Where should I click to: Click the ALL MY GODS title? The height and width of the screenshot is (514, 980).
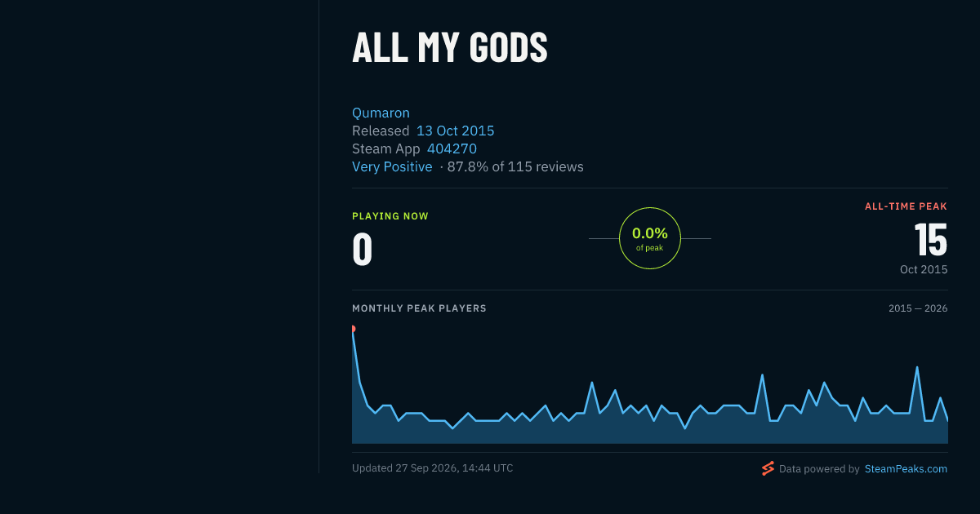(x=450, y=47)
